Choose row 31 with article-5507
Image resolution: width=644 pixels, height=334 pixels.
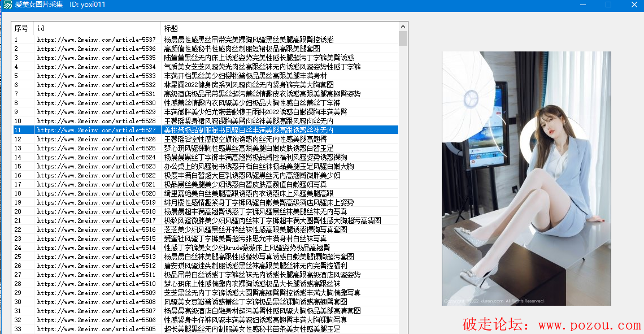96,311
